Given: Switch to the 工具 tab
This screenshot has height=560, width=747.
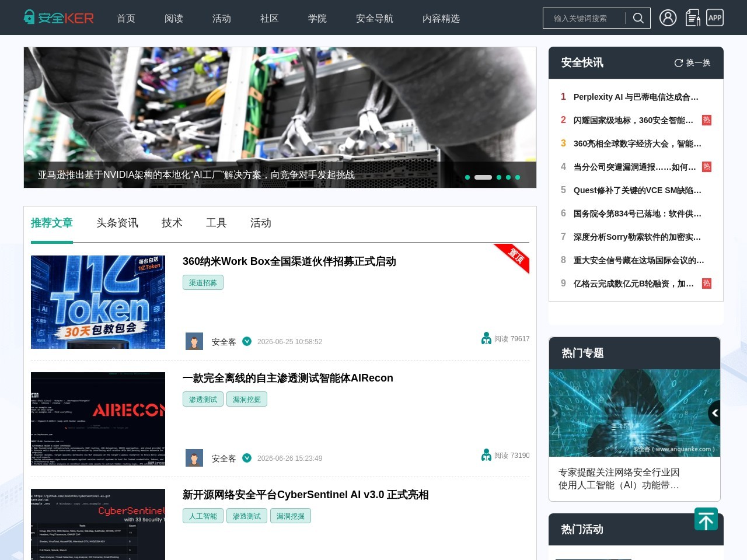Looking at the screenshot, I should point(217,223).
